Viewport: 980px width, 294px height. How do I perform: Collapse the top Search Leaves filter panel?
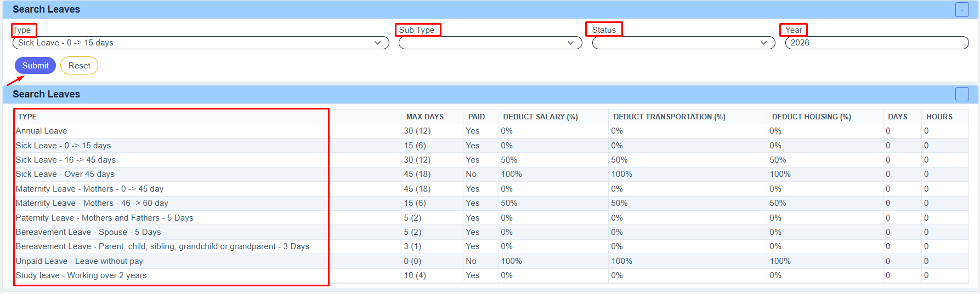click(962, 9)
